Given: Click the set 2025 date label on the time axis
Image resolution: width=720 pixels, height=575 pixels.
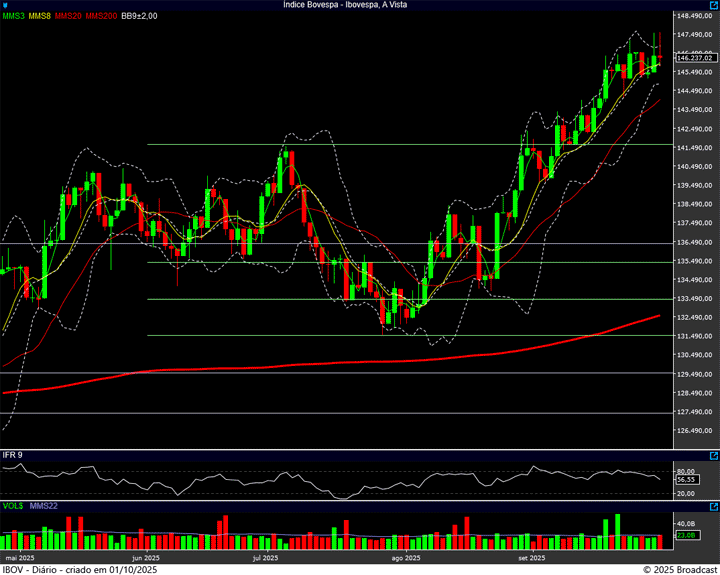Looking at the screenshot, I should (531, 558).
